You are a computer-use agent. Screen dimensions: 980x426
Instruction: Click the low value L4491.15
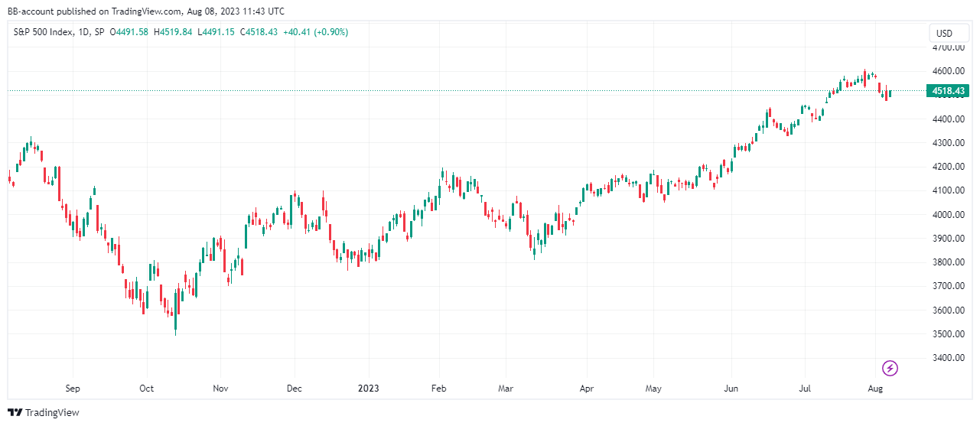215,32
